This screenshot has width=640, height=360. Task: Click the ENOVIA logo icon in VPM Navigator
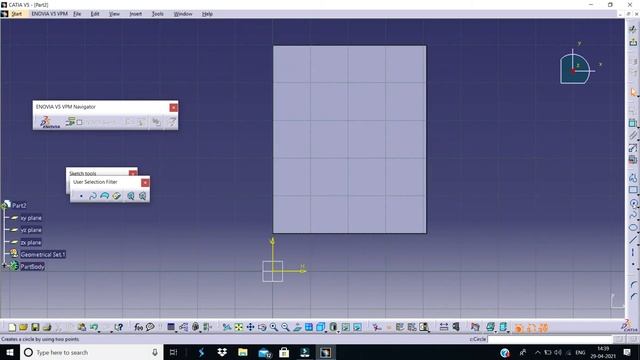coord(49,122)
